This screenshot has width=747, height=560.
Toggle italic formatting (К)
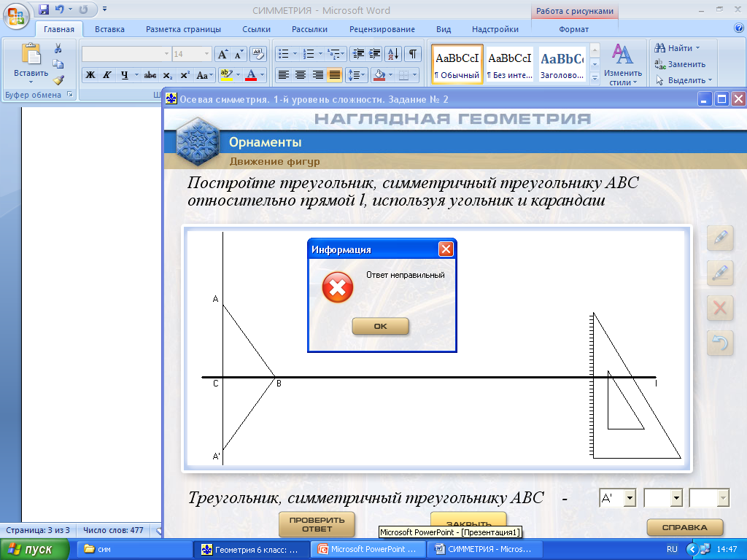(107, 75)
